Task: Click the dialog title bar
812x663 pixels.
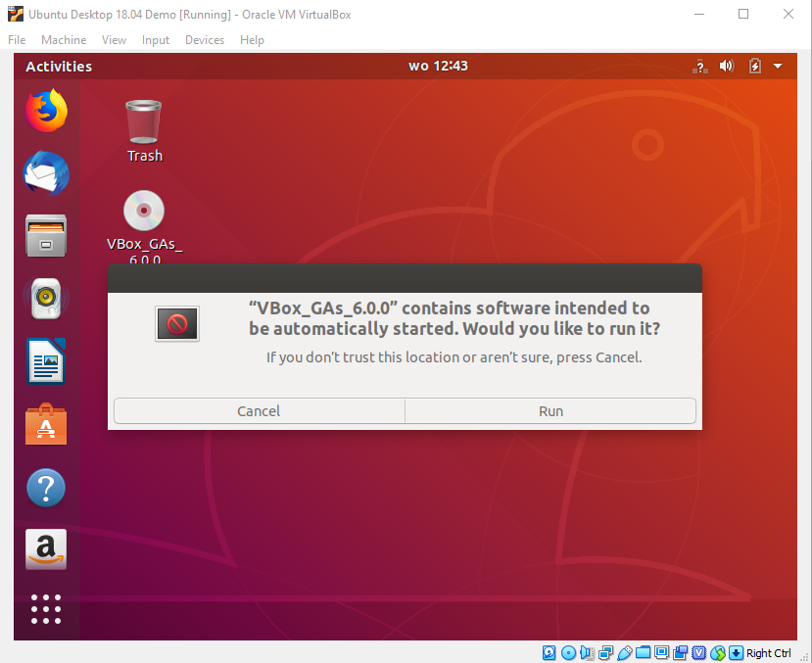Action: click(405, 278)
